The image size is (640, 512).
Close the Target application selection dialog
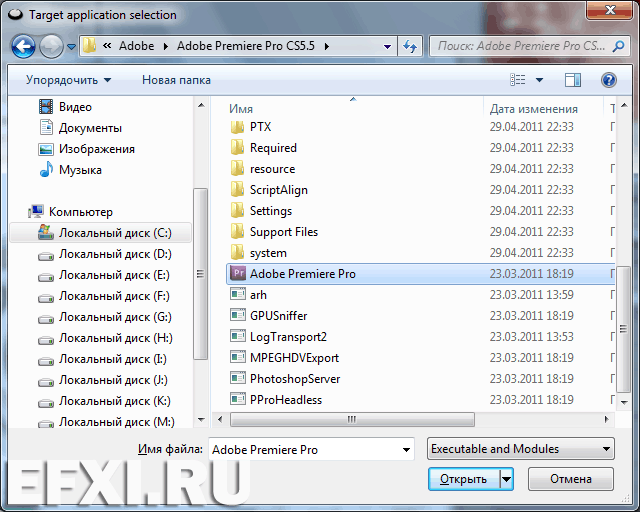(610, 10)
